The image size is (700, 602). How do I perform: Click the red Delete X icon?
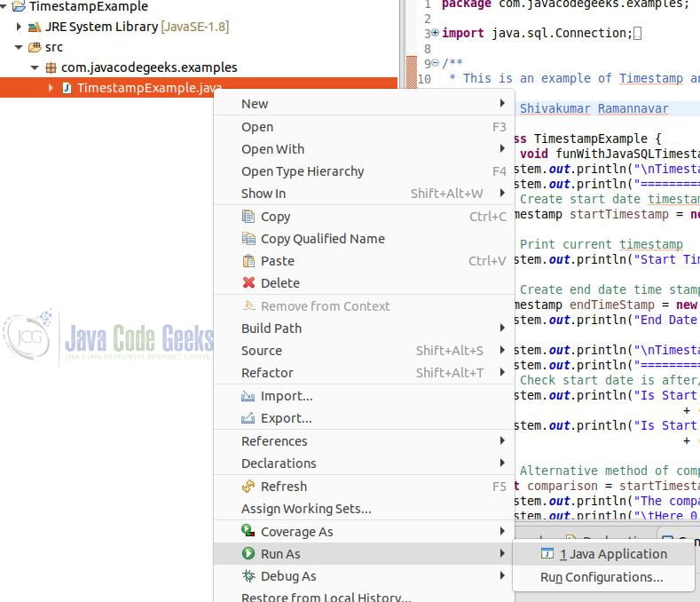tap(248, 283)
